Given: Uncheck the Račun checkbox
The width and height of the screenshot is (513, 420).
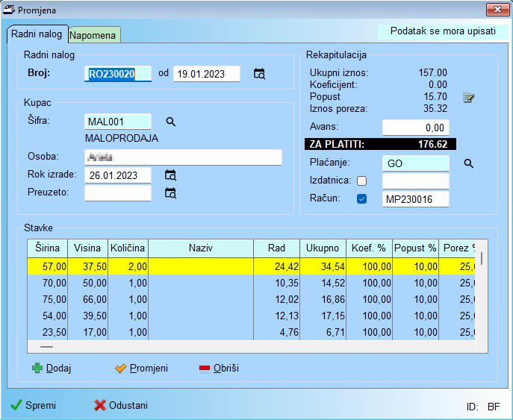Looking at the screenshot, I should [x=362, y=199].
